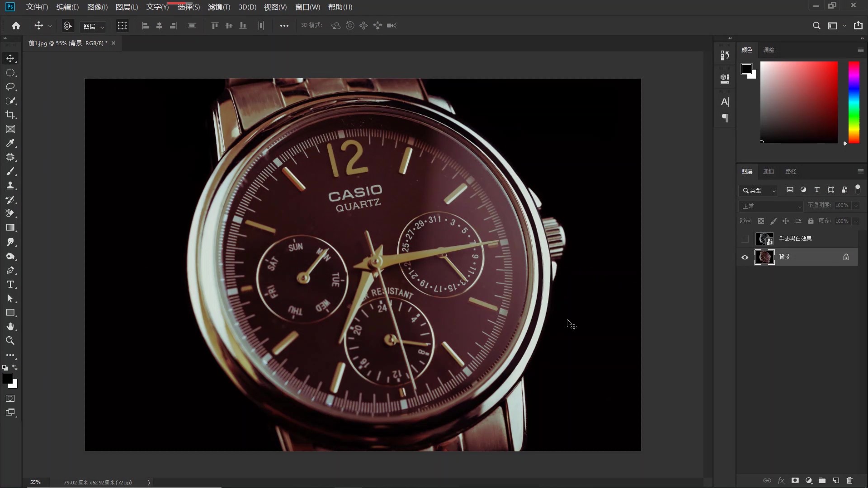Switch to the 通道 tab
This screenshot has width=868, height=488.
point(769,172)
